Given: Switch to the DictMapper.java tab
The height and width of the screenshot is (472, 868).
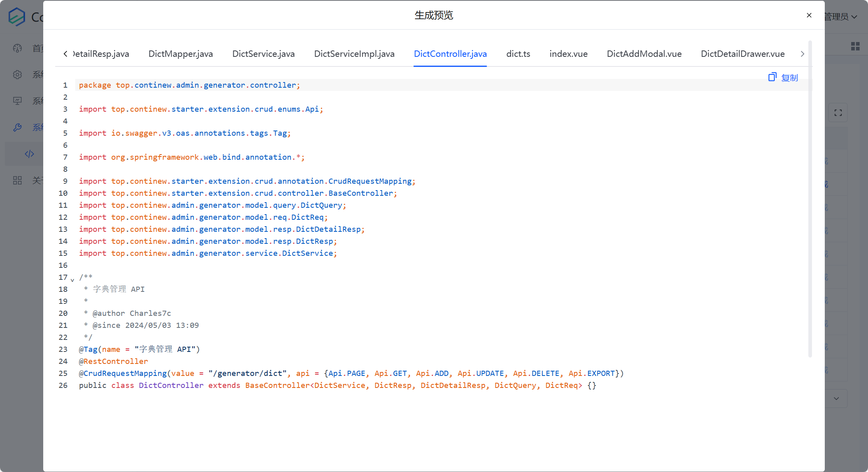Looking at the screenshot, I should 180,54.
